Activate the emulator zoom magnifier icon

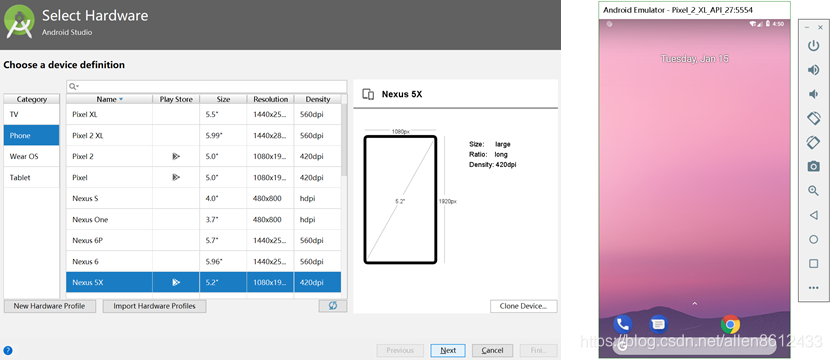point(813,191)
